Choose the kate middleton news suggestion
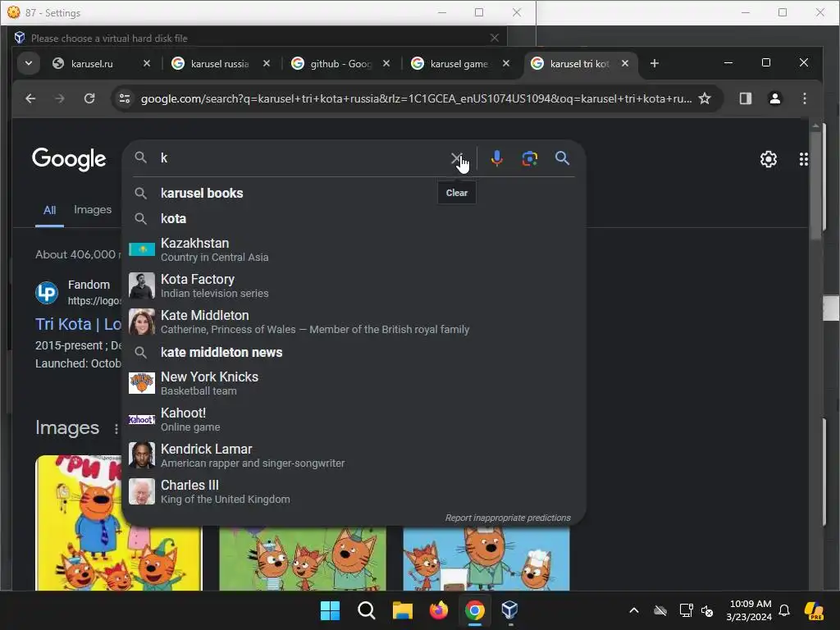Screen dimensions: 840x630 coord(354,353)
